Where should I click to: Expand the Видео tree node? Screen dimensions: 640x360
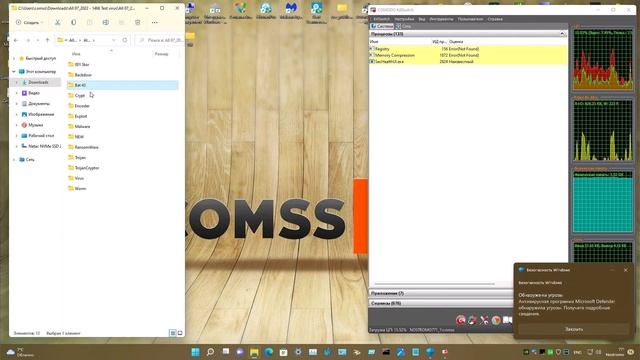point(17,93)
